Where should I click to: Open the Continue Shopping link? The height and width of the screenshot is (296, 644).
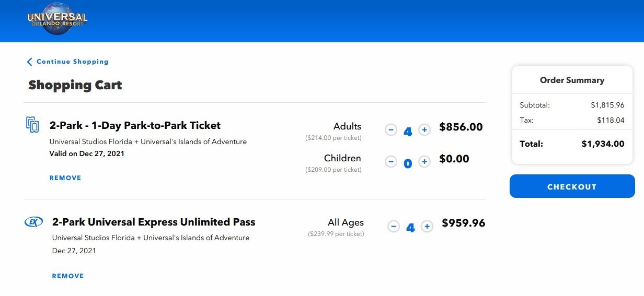tap(73, 62)
